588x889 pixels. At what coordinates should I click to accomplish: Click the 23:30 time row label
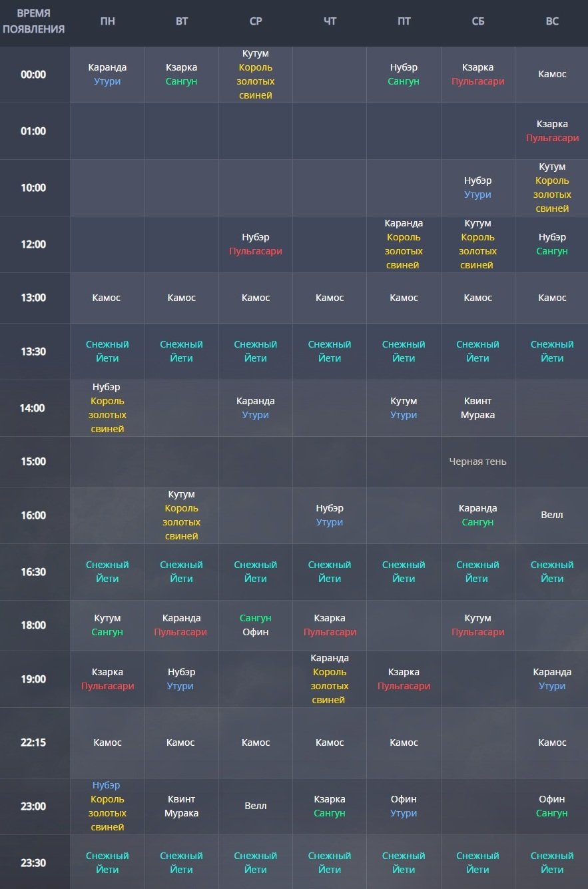click(33, 863)
